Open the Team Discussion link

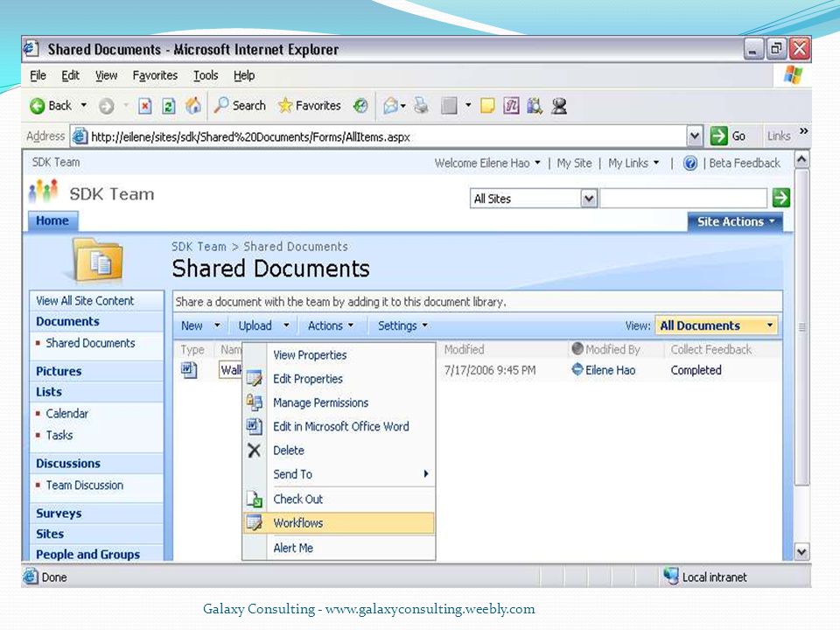pyautogui.click(x=85, y=485)
